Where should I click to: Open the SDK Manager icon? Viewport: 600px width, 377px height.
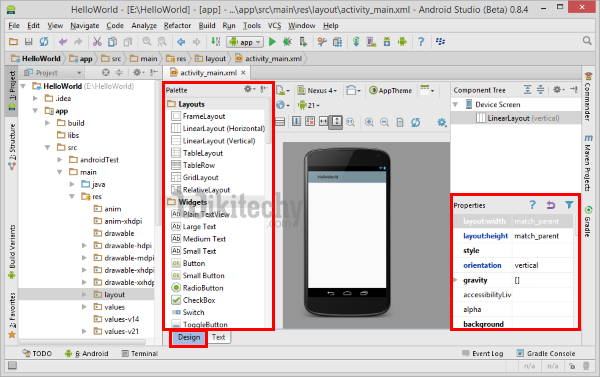[x=387, y=42]
